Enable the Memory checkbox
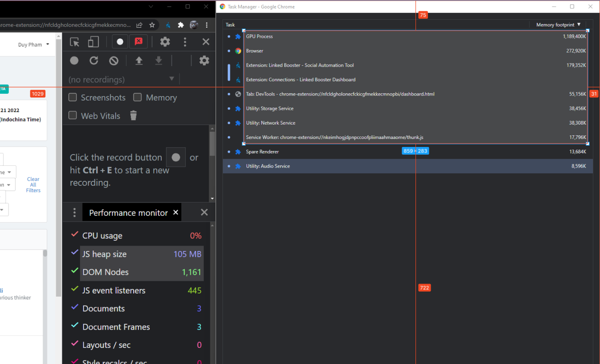Image resolution: width=600 pixels, height=364 pixels. pos(138,97)
